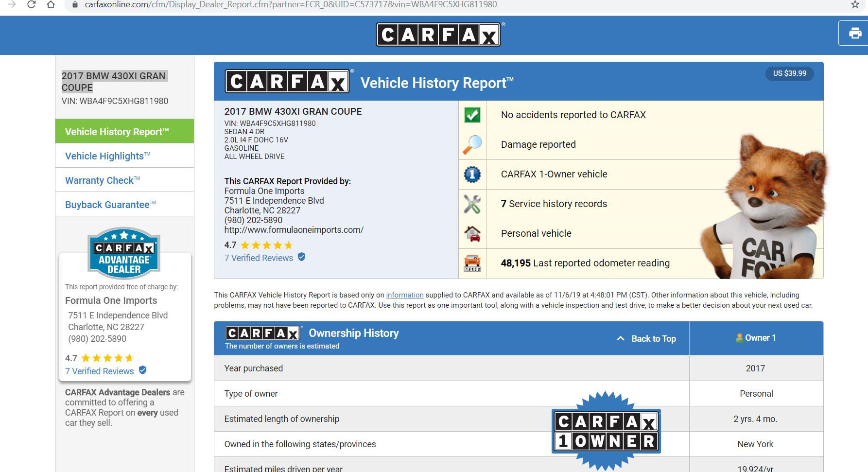Click the magnifying glass damage icon
Viewport: 868px width, 472px height.
point(472,145)
